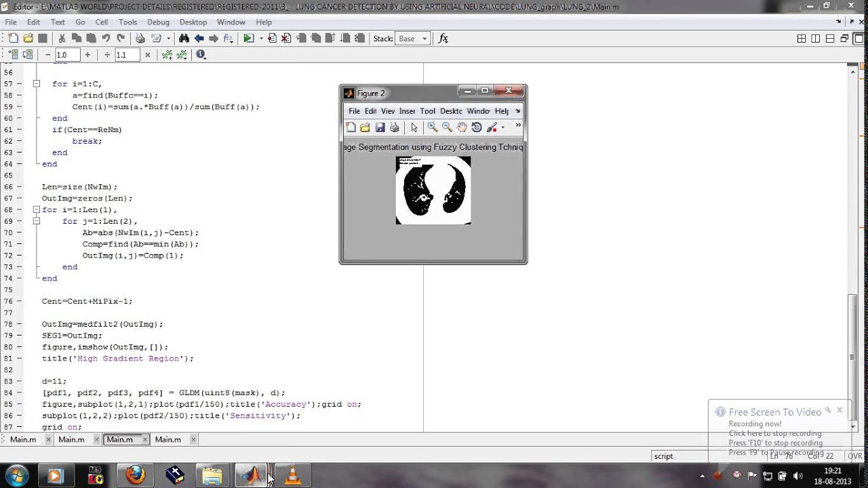Image resolution: width=868 pixels, height=488 pixels.
Task: Open the Stack Base dropdown
Action: [x=413, y=39]
